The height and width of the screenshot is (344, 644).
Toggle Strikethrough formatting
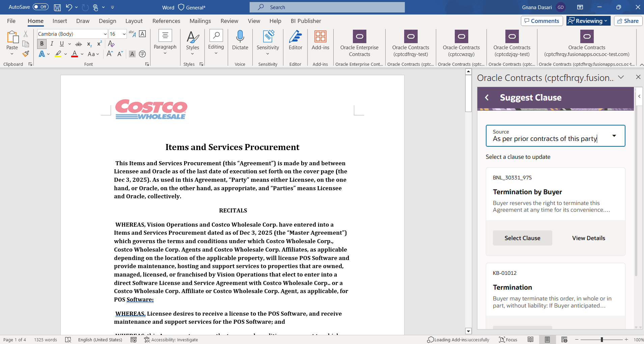coord(79,44)
